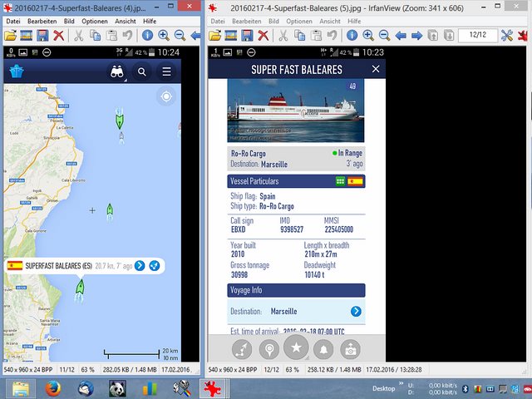Click Save disk icon in left IrfanView window

pos(42,35)
